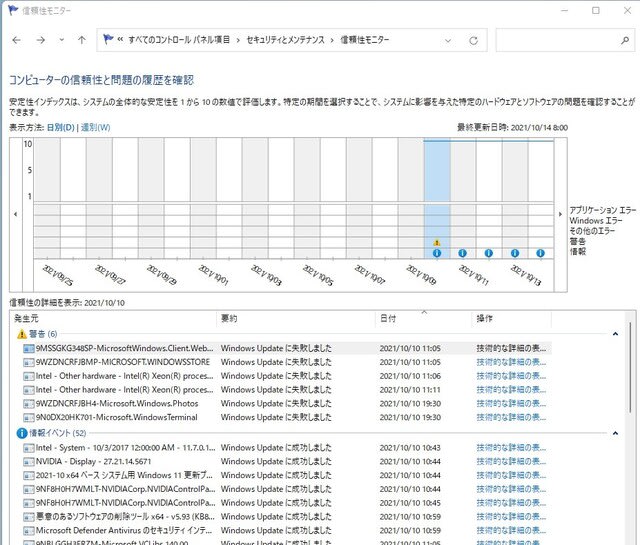Click icon of 悪意のあるソフトウェアの削除ツール entry
This screenshot has width=640, height=545.
point(29,517)
